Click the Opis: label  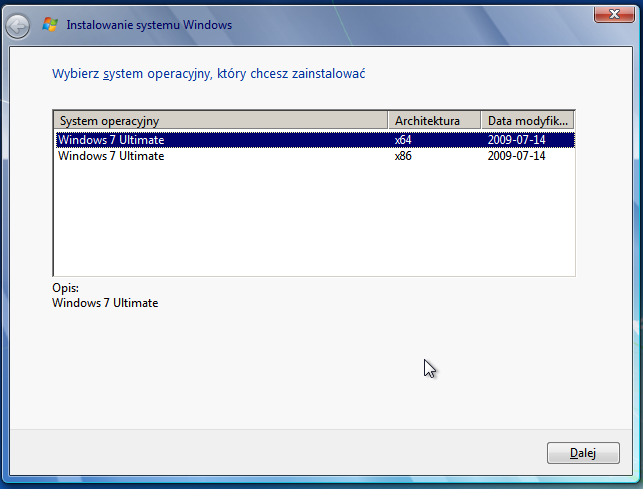(x=65, y=288)
